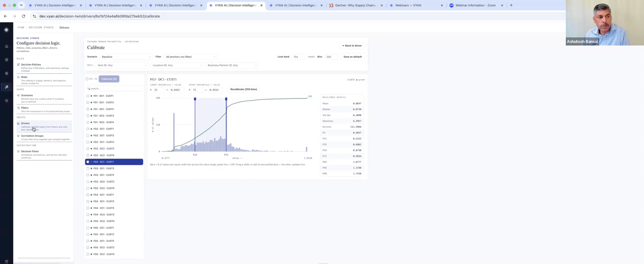Open the 'Location ID: Any' dropdown
Viewport: 644px width, 264px height.
coord(177,66)
